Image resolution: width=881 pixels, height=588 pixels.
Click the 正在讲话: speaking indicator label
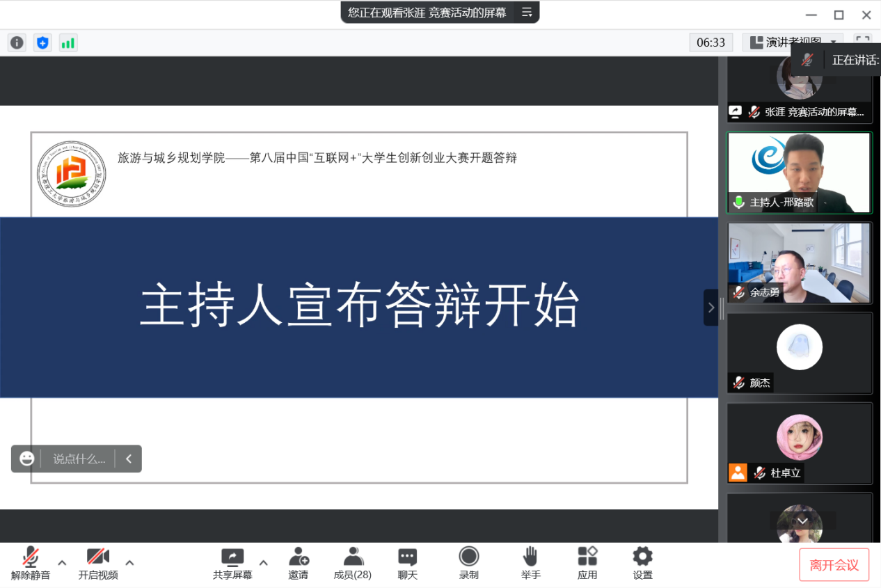coord(855,60)
